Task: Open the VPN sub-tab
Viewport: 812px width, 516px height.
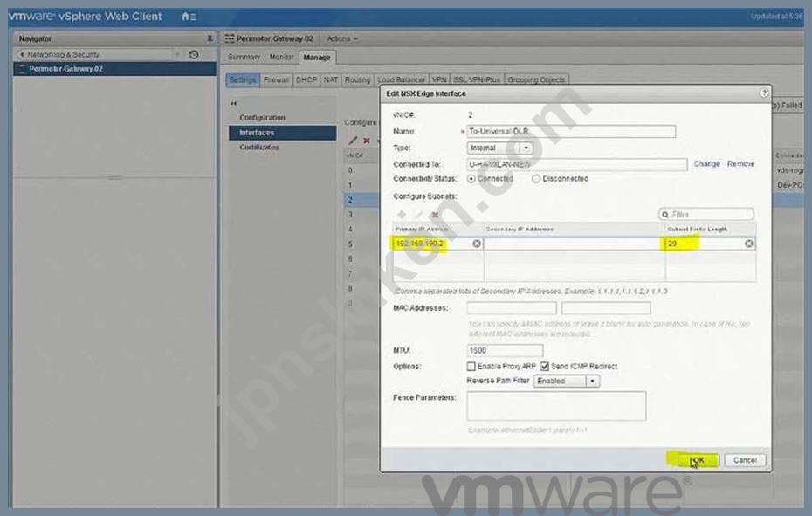Action: click(439, 79)
